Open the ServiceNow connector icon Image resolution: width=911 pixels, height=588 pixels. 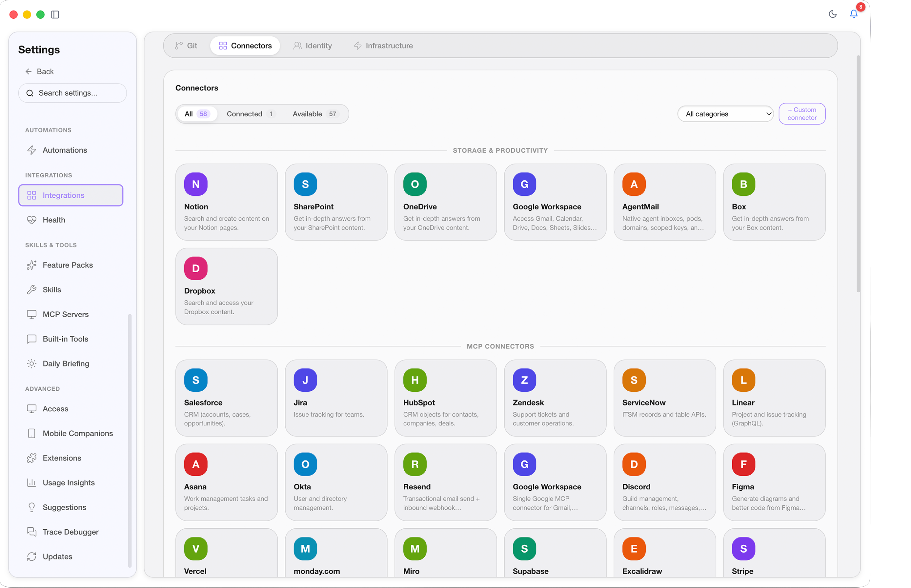point(634,380)
